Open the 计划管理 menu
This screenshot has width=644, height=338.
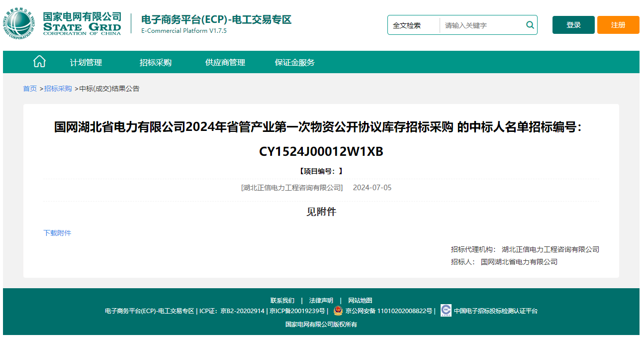coord(86,62)
